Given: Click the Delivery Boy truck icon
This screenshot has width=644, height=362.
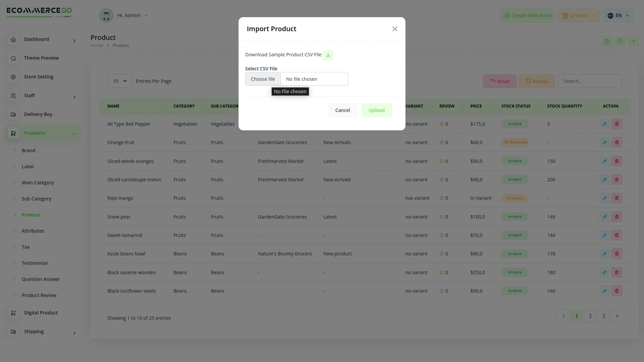Looking at the screenshot, I should coord(13,115).
